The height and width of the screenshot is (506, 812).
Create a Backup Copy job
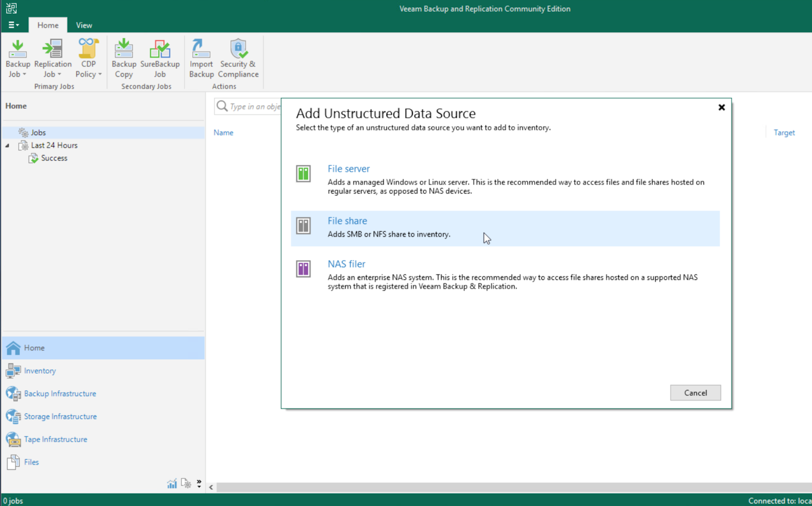point(124,58)
